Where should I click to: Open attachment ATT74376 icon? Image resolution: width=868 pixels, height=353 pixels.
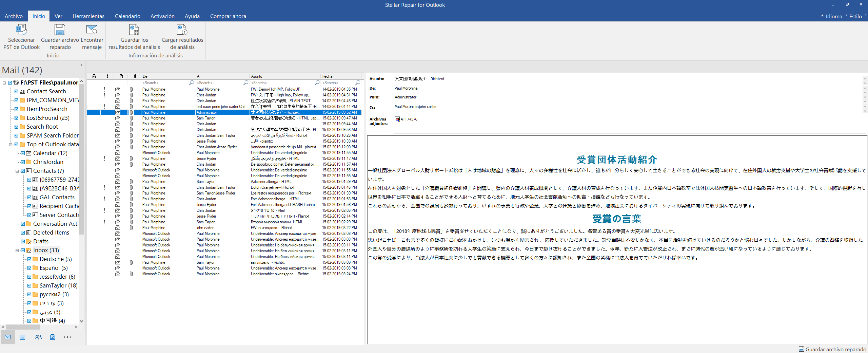pos(397,119)
